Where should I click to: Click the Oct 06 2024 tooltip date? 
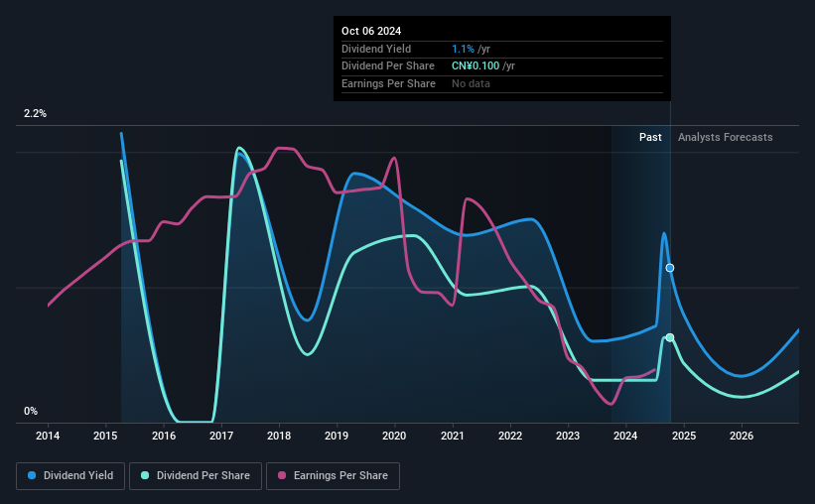371,31
